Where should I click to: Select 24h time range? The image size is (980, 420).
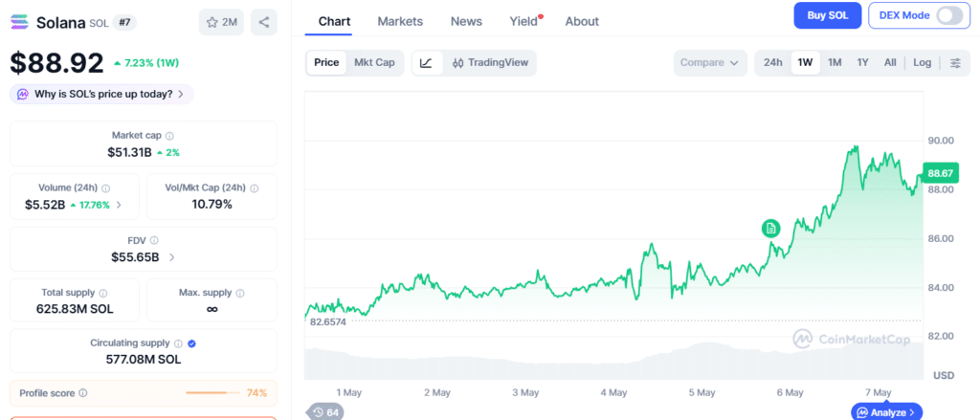(772, 62)
